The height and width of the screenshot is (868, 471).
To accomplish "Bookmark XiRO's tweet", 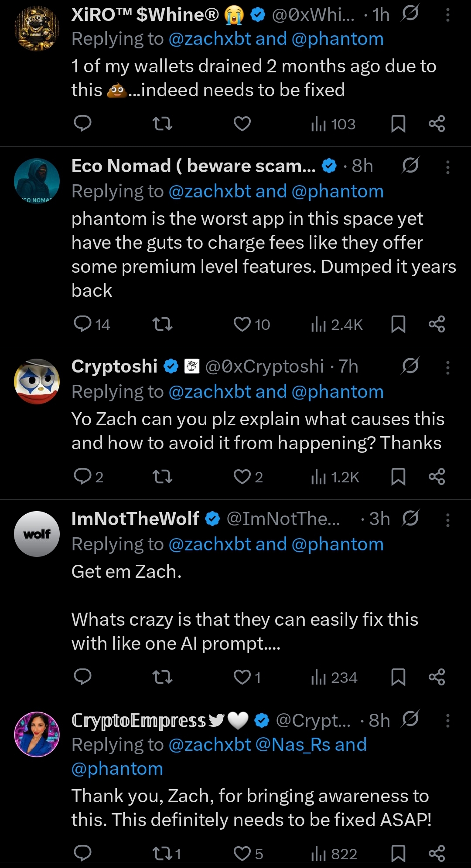I will click(398, 124).
